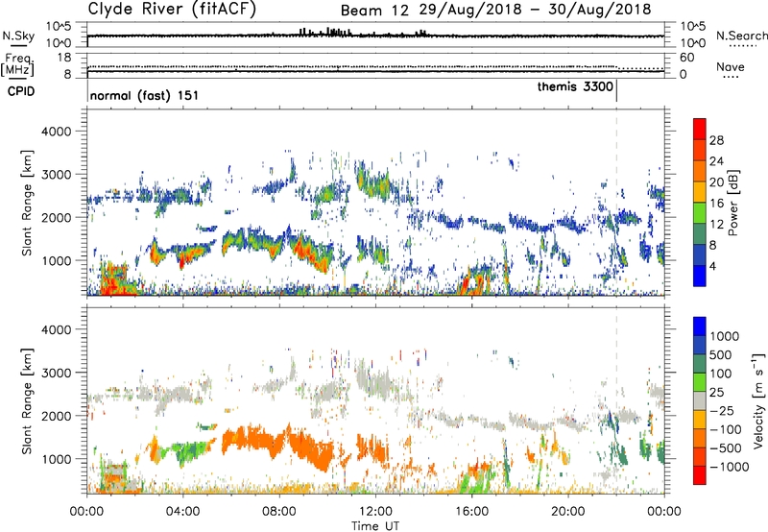Click the Power colorbar segment between 4 and 8
Screen dimensions: 768x532
700,254
